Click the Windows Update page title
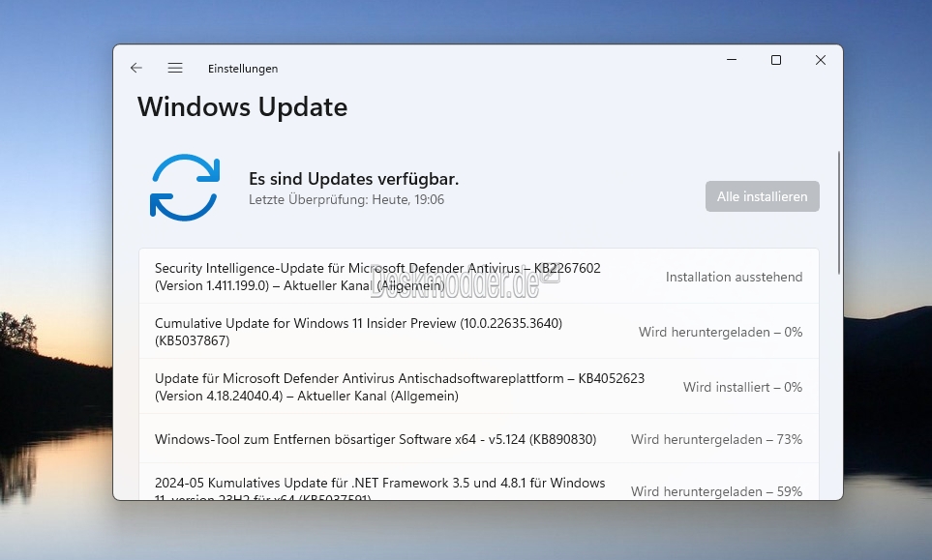 243,107
